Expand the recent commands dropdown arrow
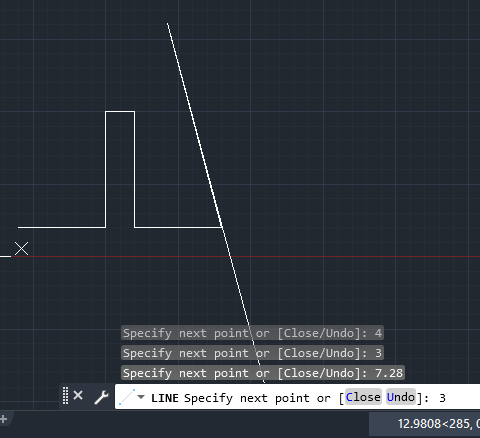 (x=141, y=397)
